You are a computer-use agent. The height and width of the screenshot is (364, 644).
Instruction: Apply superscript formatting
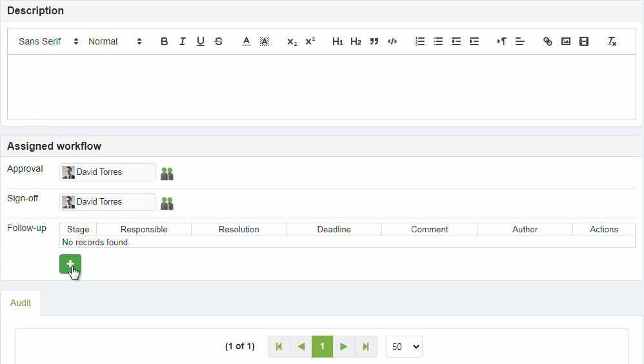click(x=310, y=41)
